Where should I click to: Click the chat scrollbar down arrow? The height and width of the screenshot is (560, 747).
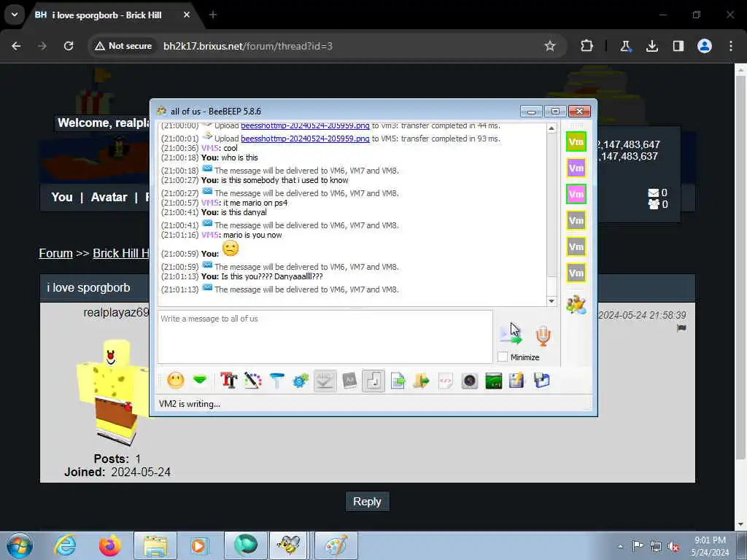pyautogui.click(x=551, y=301)
